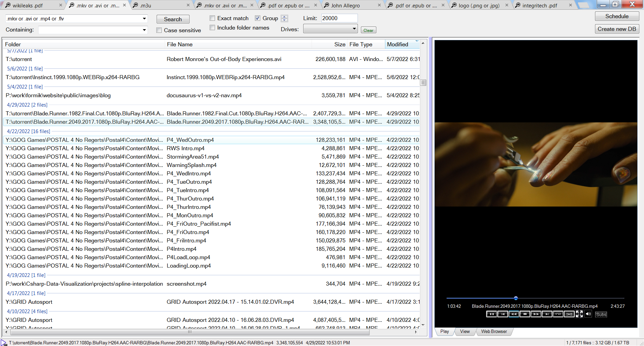Close the .m3u search tab
Screen dimensions: 644x346
pyautogui.click(x=188, y=5)
